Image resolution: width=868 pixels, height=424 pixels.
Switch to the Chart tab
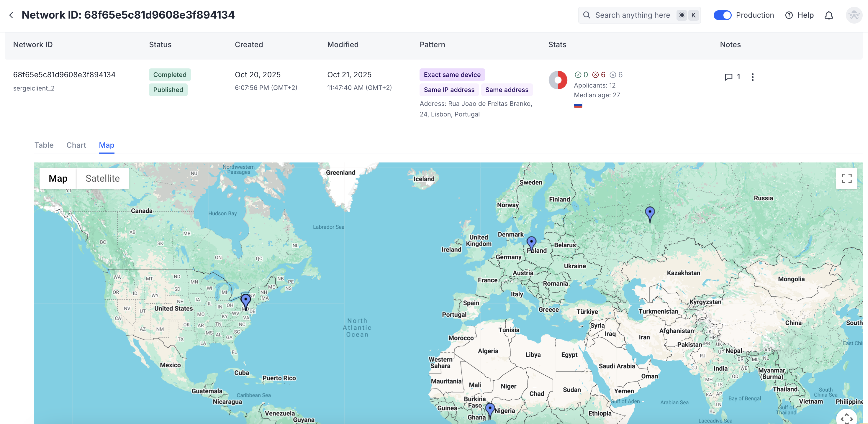coord(76,145)
